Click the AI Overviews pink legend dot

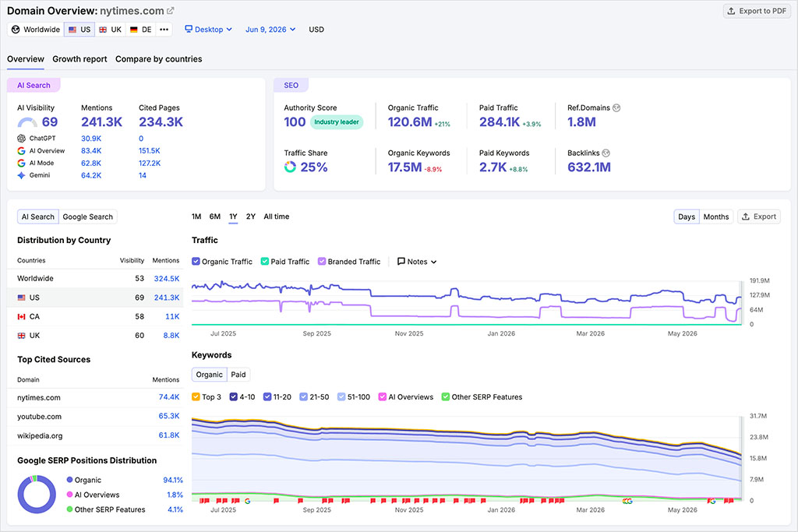pos(69,495)
